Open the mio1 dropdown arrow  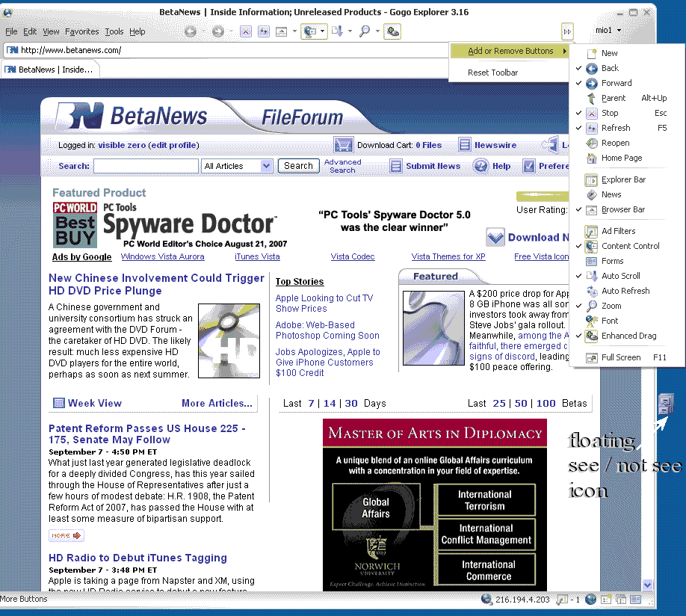click(x=619, y=30)
